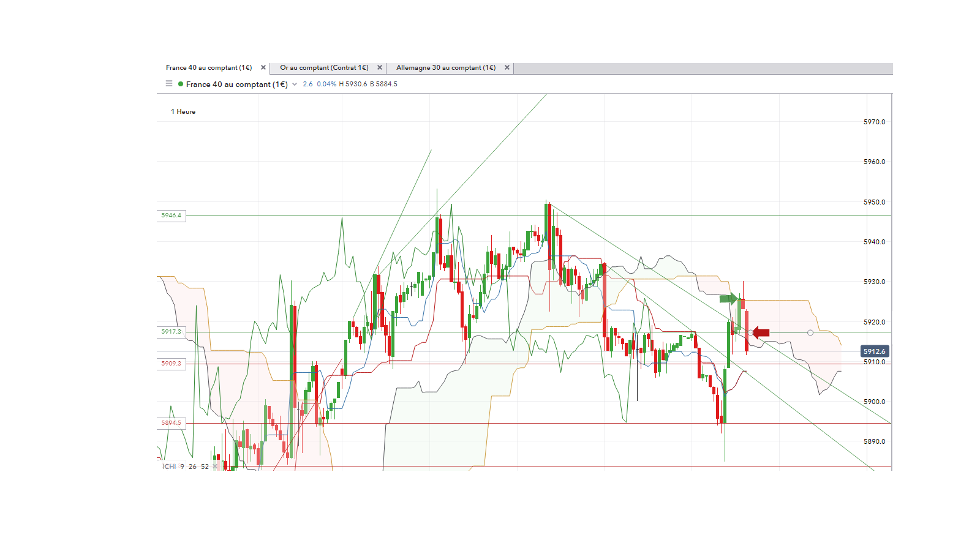The image size is (980, 551).
Task: Click the 5930.0 price axis label
Action: [x=874, y=282]
